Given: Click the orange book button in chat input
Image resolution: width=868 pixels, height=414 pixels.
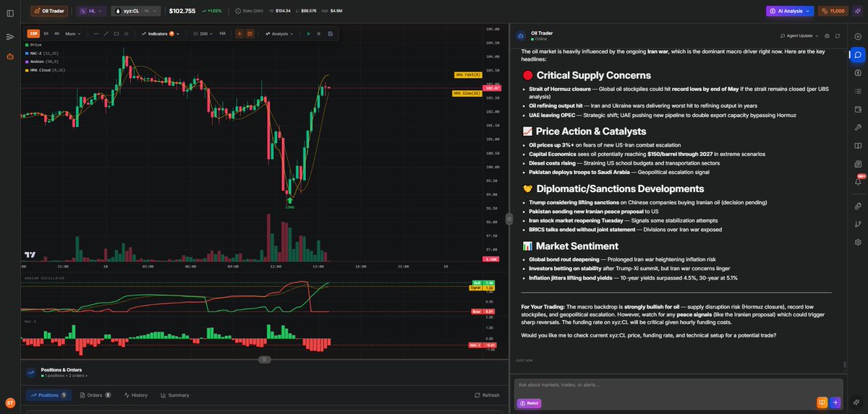Looking at the screenshot, I should tap(822, 402).
